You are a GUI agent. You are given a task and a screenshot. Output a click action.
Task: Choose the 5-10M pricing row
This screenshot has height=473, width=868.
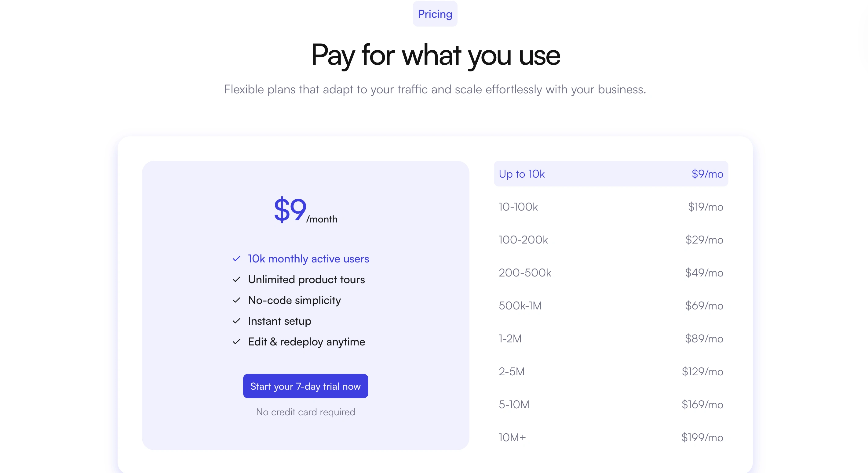pyautogui.click(x=611, y=404)
